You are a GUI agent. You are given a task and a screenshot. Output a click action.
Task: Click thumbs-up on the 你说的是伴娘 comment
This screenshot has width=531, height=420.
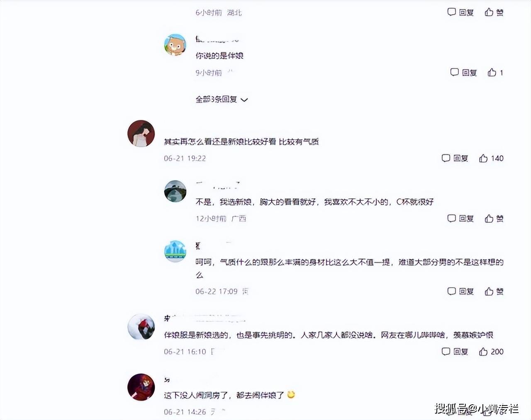[495, 73]
